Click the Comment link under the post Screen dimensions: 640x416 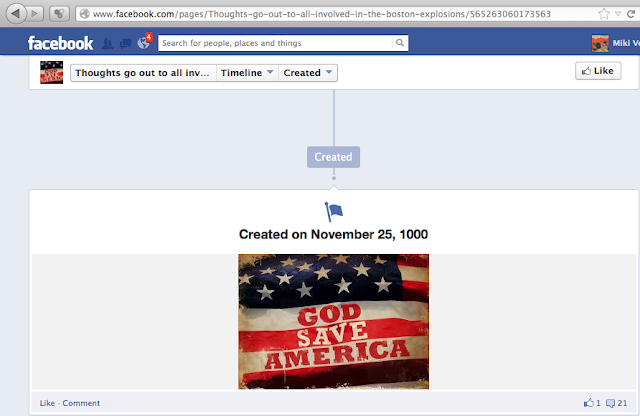81,403
